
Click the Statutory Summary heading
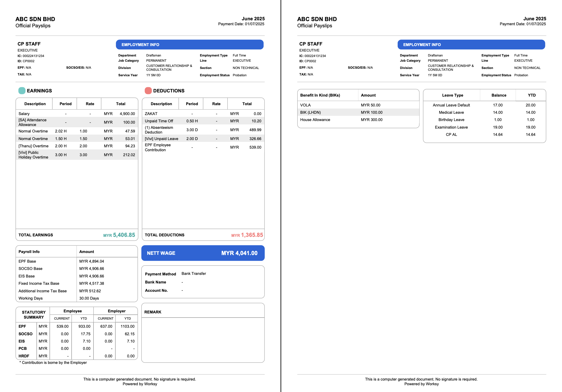tap(34, 315)
